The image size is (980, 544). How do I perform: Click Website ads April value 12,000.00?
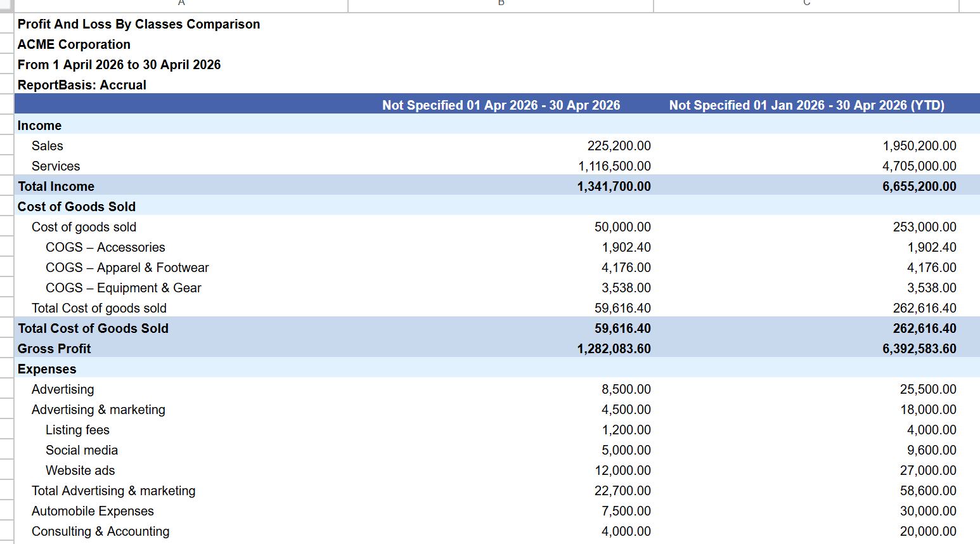click(622, 470)
